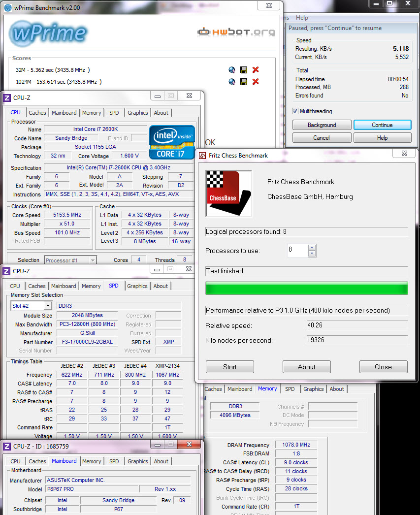Close the wPrime Benchmark window
The image size is (420, 515).
point(269,5)
